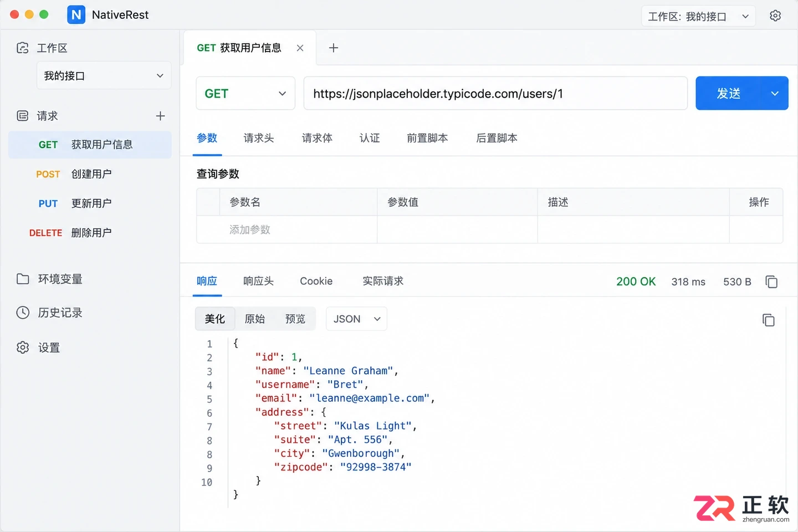This screenshot has width=798, height=532.
Task: Click the empty 参数值 cell
Action: 457,229
